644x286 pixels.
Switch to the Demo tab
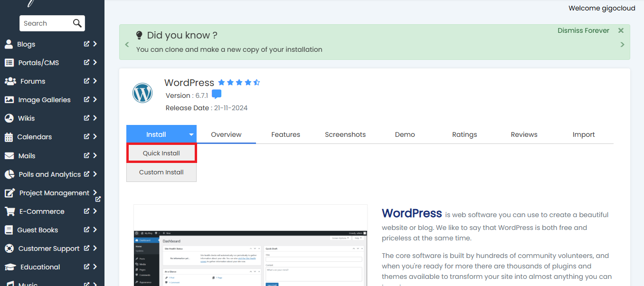coord(405,134)
